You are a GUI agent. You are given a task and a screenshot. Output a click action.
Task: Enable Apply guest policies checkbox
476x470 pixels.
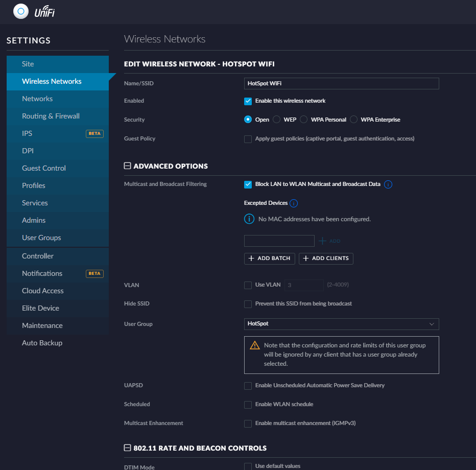click(248, 139)
